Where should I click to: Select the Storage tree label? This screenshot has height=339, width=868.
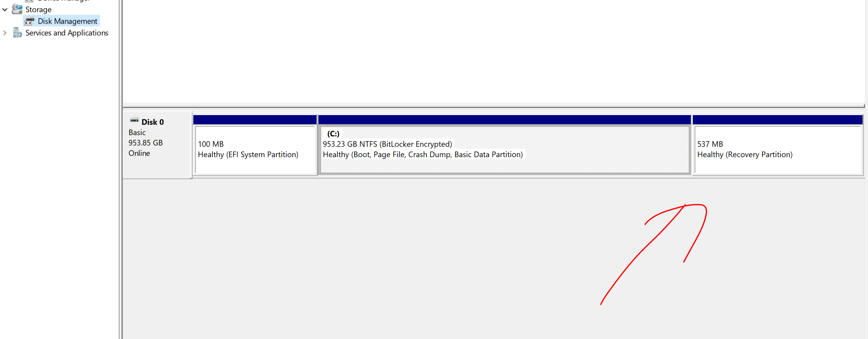(38, 10)
